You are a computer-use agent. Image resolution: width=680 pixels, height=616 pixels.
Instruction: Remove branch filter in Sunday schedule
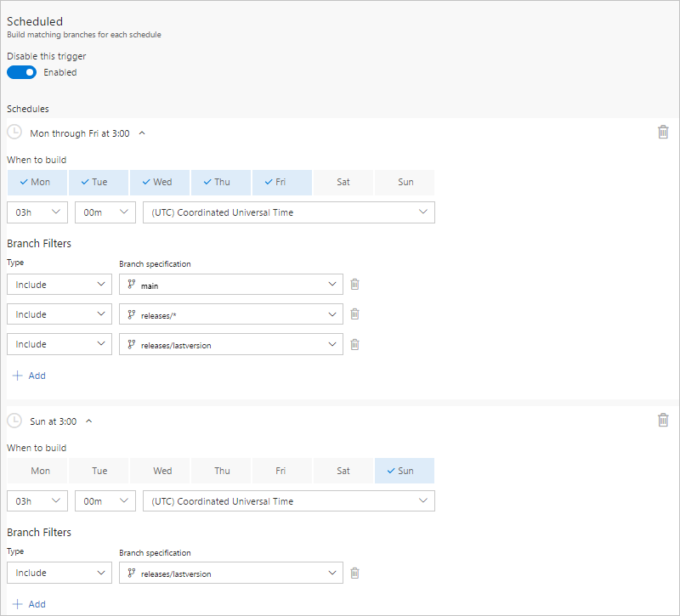tap(355, 573)
